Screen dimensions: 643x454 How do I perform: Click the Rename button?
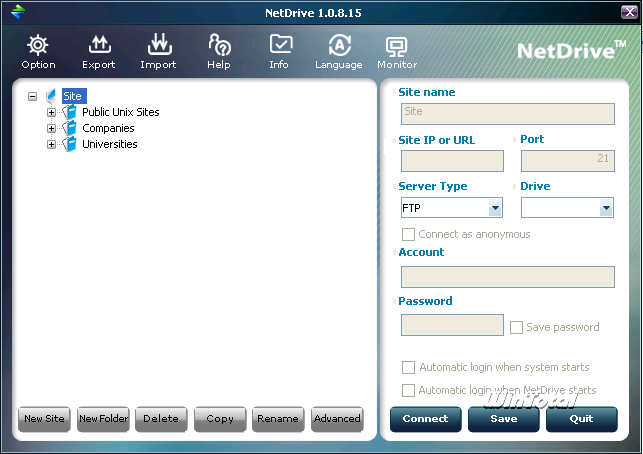tap(278, 419)
